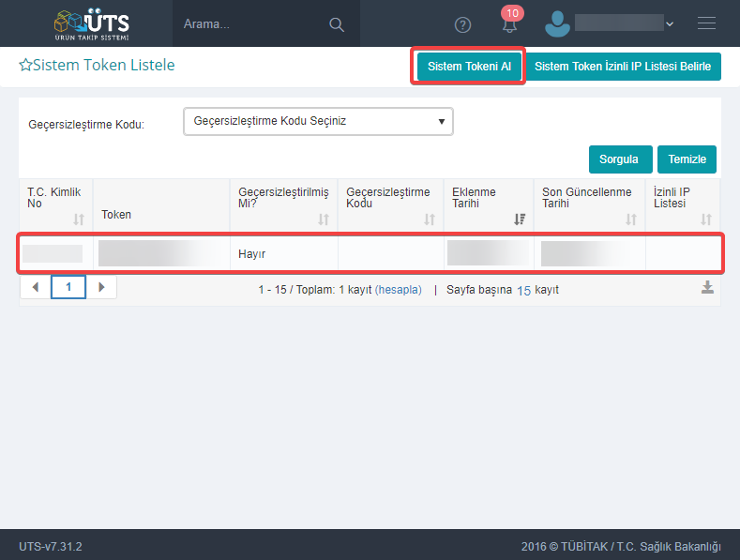This screenshot has height=560, width=740.
Task: Click the search magnifier icon
Action: [x=336, y=24]
